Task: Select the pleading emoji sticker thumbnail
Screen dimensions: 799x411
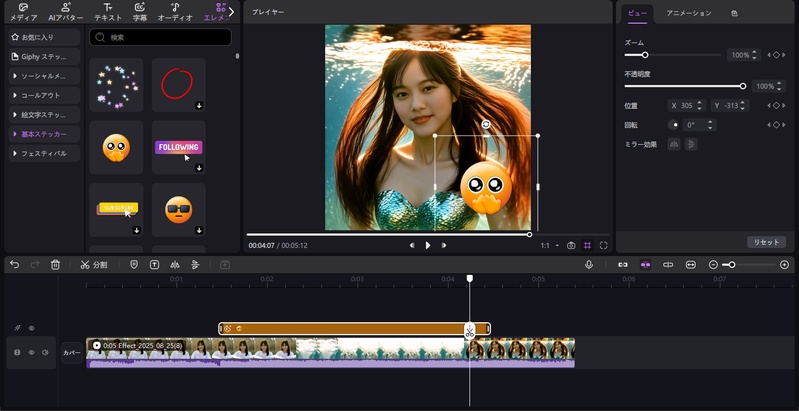Action: coord(116,148)
